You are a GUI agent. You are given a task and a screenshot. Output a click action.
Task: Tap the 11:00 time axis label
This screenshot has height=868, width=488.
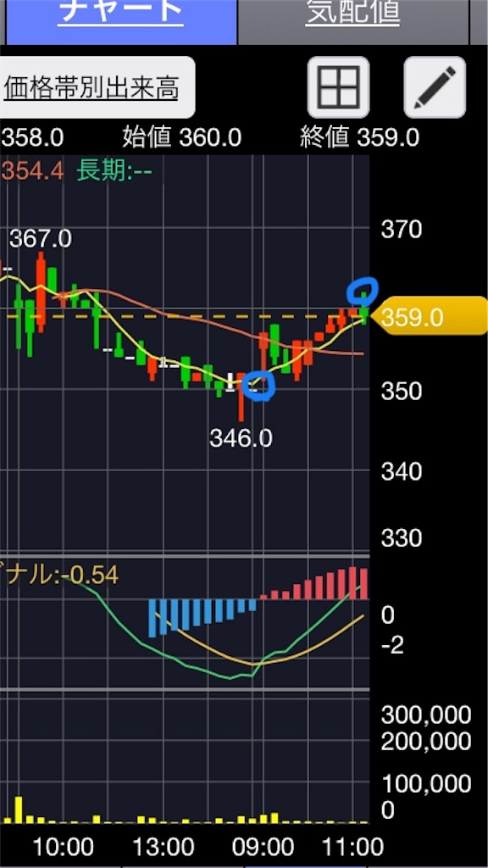pyautogui.click(x=353, y=847)
